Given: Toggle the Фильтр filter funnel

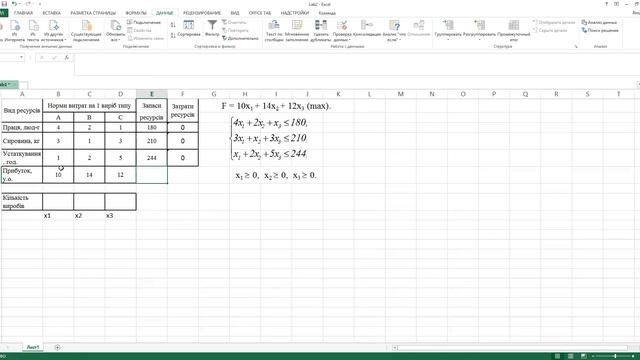Looking at the screenshot, I should coord(212,29).
